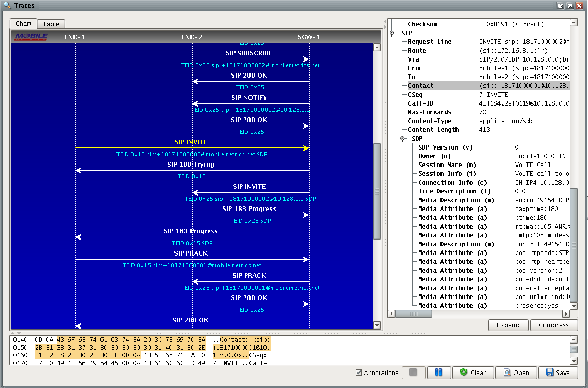Click the horizontal scrollbar thumb under the protocol tree
The height and width of the screenshot is (388, 588).
pyautogui.click(x=414, y=314)
